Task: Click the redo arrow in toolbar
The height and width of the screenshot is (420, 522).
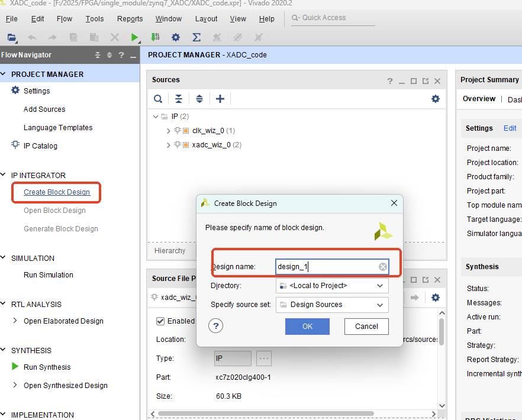Action: (x=53, y=37)
